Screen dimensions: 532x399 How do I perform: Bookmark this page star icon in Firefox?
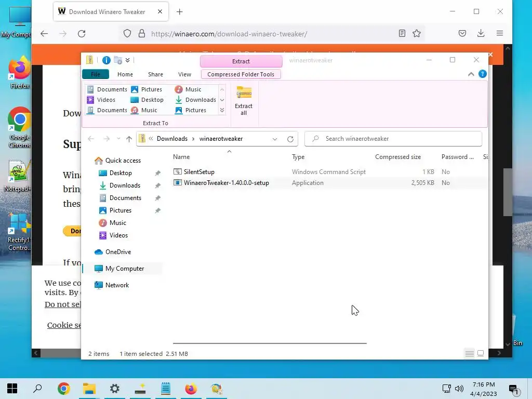[x=417, y=33]
